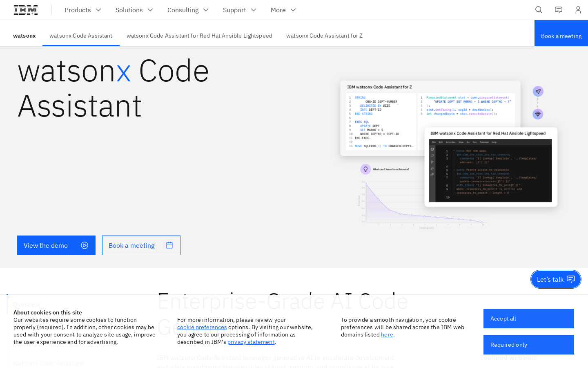The height and width of the screenshot is (368, 588).
Task: Click the play icon on View the demo
Action: 85,245
